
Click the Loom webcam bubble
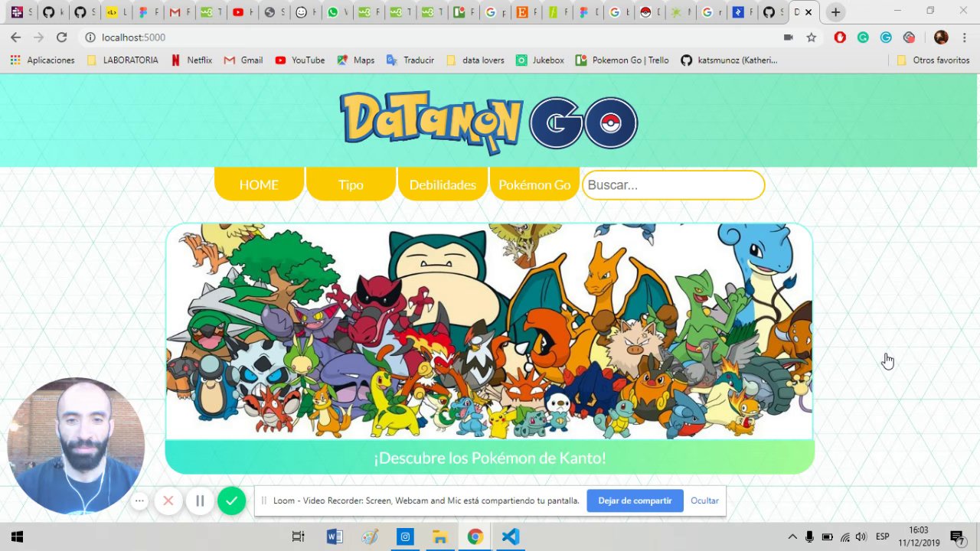76,445
